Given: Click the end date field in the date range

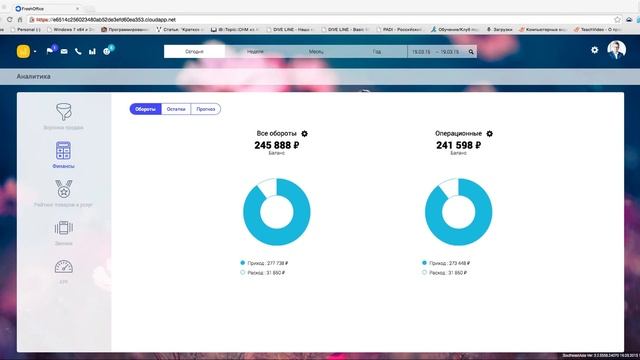Looking at the screenshot, I should tap(450, 52).
